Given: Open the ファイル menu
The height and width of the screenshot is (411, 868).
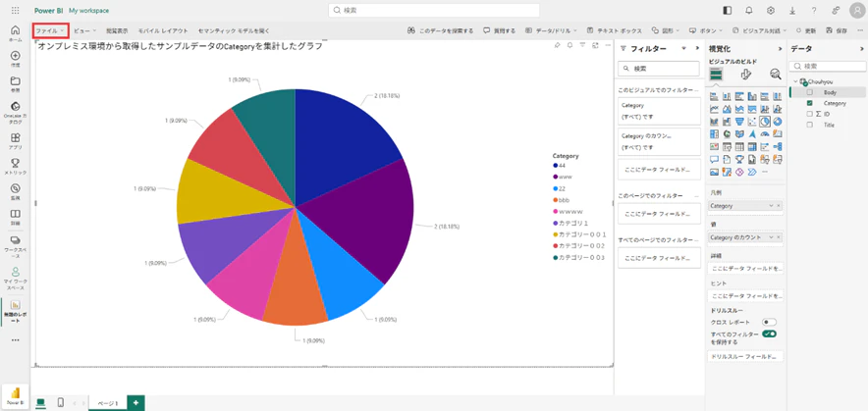Looking at the screenshot, I should click(x=50, y=31).
